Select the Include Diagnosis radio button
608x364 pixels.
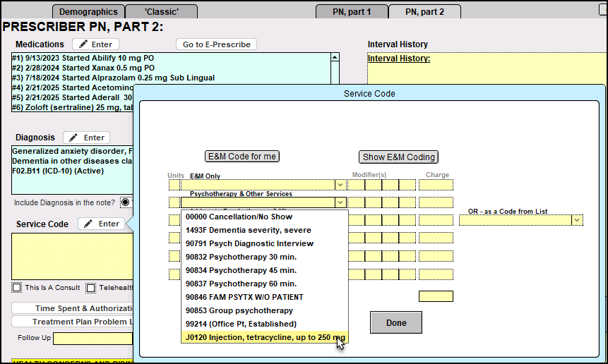click(x=125, y=203)
